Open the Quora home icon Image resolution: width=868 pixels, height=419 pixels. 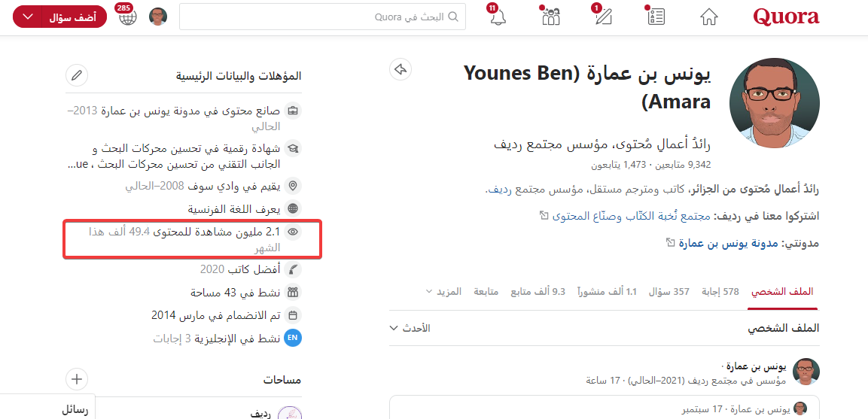coord(708,17)
